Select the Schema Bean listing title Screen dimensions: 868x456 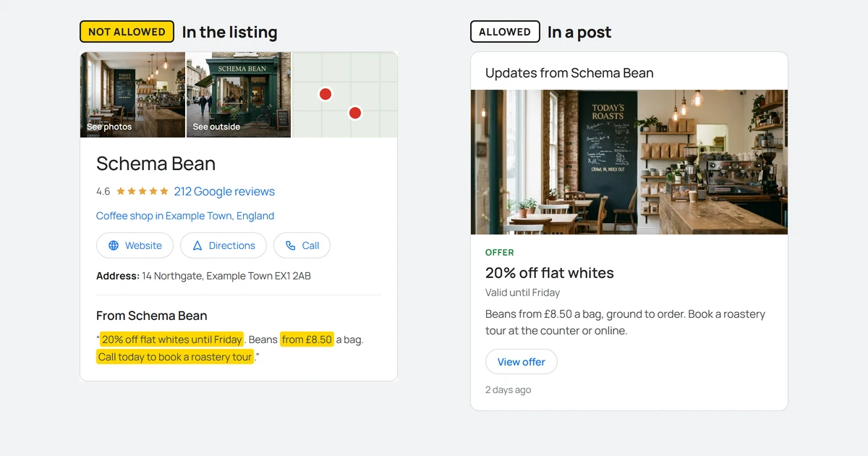click(x=156, y=164)
